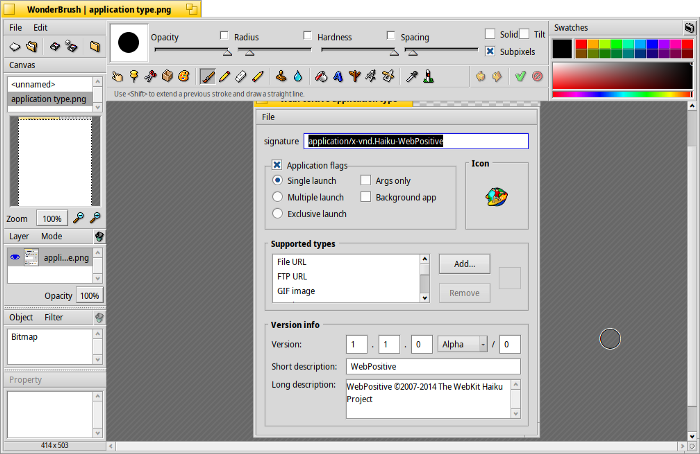Select the yellow pushpin tool
The height and width of the screenshot is (454, 700).
point(133,77)
